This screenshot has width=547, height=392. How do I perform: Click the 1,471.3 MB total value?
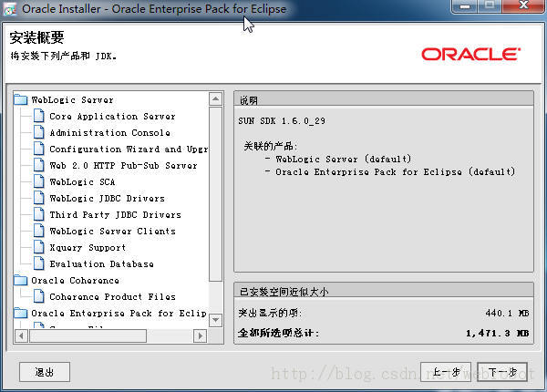(x=498, y=333)
